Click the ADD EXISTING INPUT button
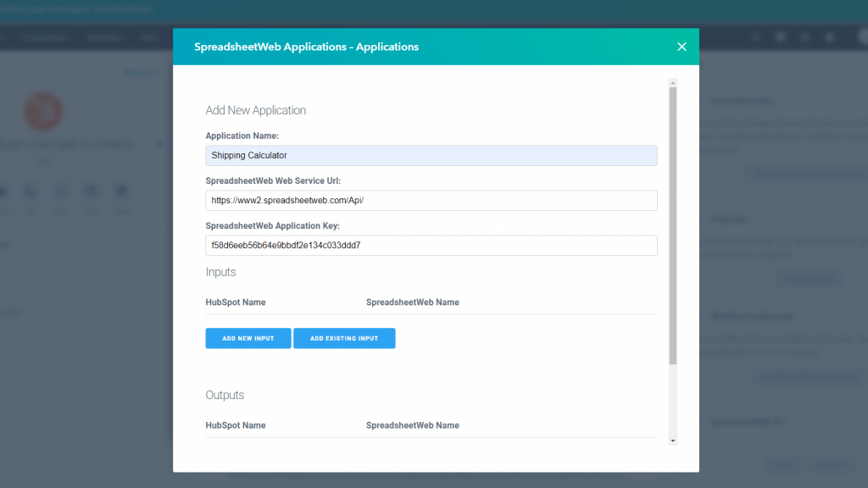The height and width of the screenshot is (488, 868). 344,338
